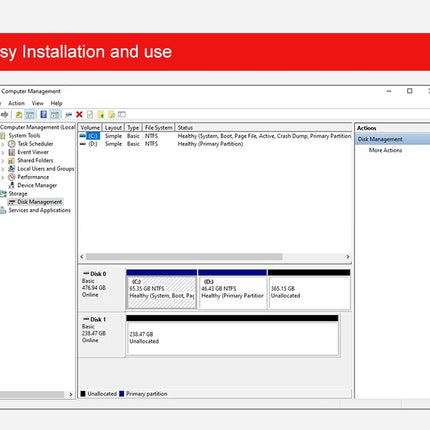
Task: Expand the Performance node
Action: click(3, 177)
